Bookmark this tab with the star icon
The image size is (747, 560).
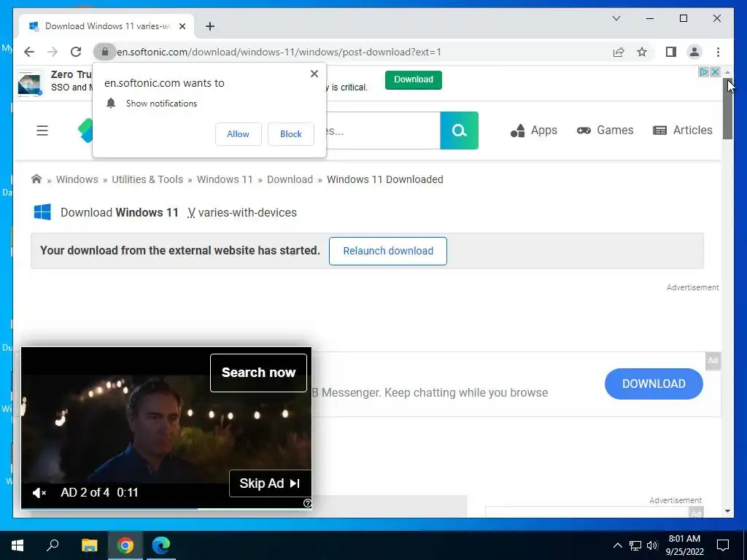(642, 52)
